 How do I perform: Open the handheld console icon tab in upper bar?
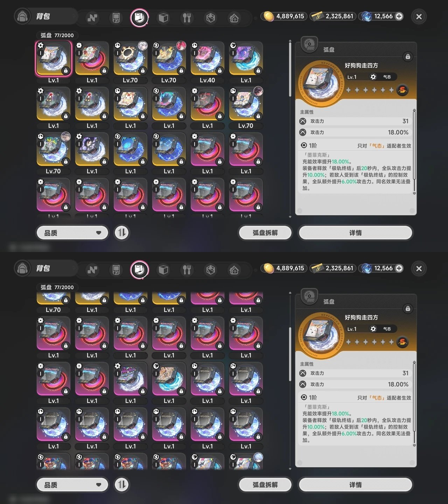pyautogui.click(x=116, y=17)
